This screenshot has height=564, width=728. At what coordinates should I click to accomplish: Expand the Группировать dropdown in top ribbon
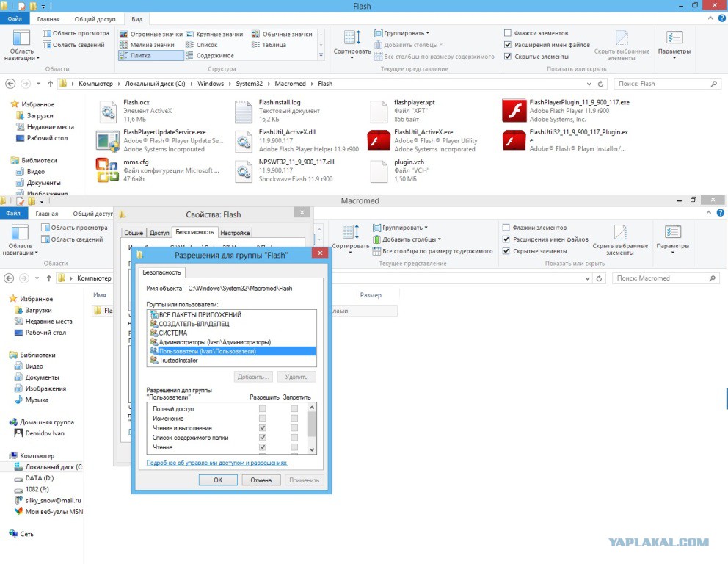click(401, 33)
